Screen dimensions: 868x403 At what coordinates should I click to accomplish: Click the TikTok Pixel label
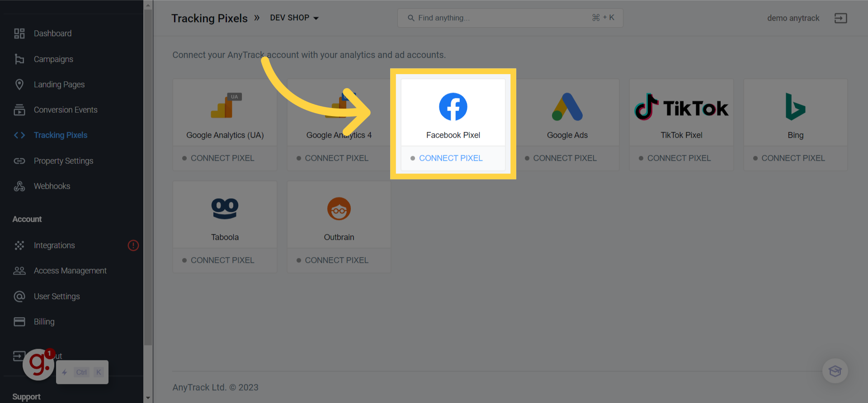pyautogui.click(x=681, y=135)
